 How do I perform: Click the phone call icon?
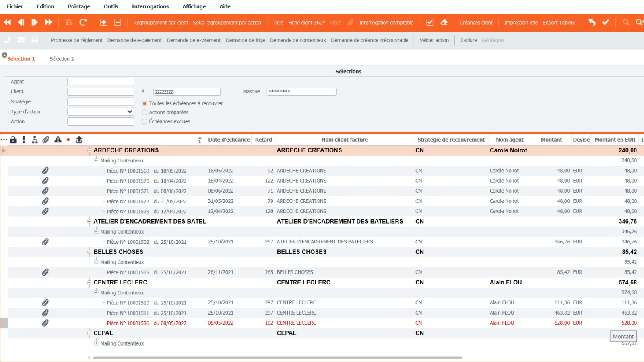point(7,40)
